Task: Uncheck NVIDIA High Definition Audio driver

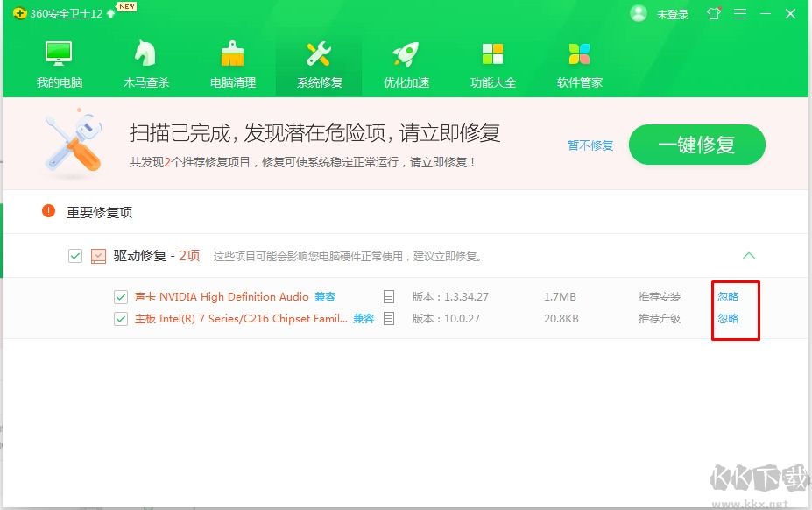Action: tap(121, 297)
